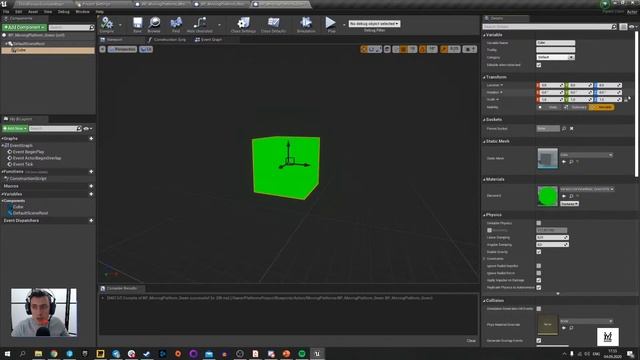Image resolution: width=640 pixels, height=360 pixels.
Task: Select the Cube component in the tree
Action: coord(48,50)
